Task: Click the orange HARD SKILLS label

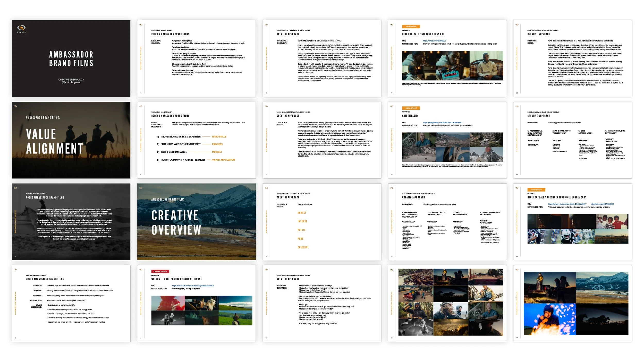Action: (x=219, y=137)
